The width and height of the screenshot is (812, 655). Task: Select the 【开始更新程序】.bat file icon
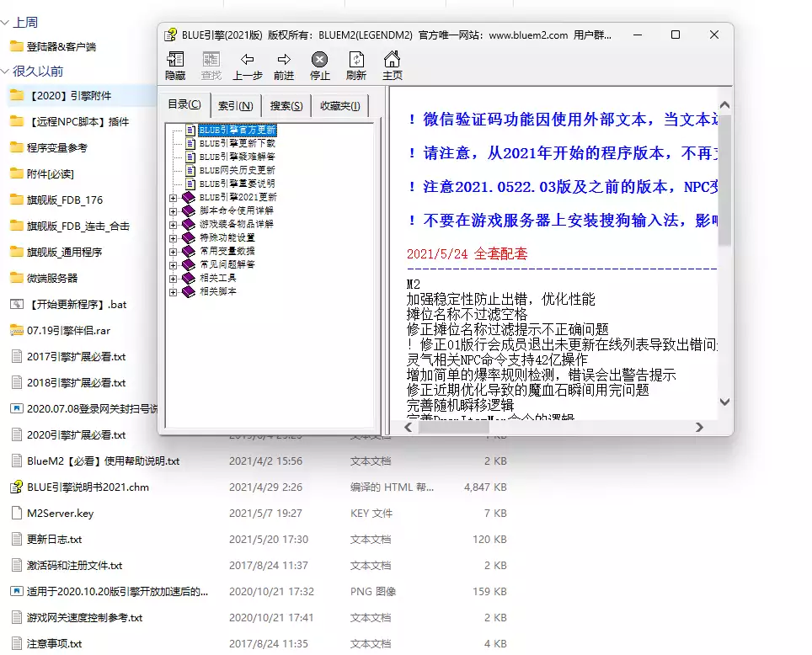(x=17, y=304)
